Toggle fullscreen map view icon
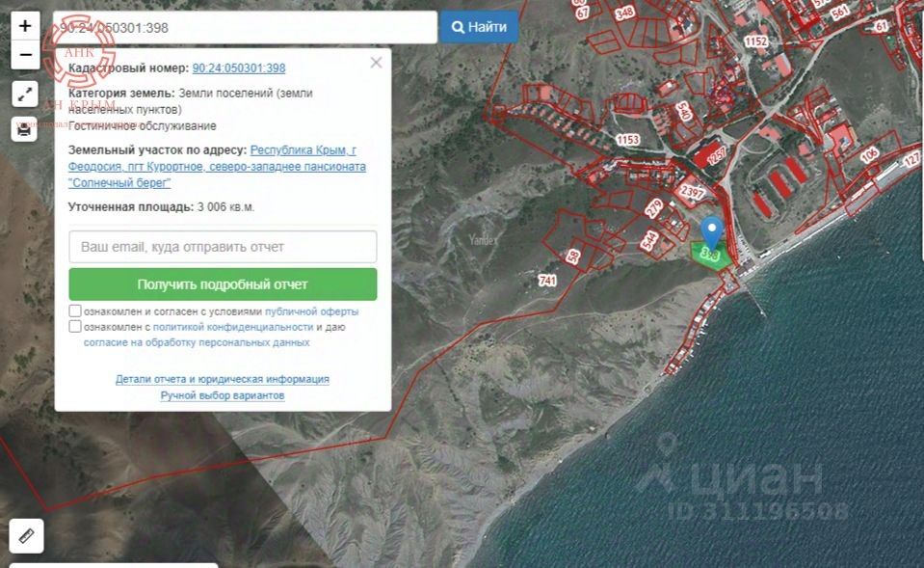The width and height of the screenshot is (924, 568). point(25,95)
